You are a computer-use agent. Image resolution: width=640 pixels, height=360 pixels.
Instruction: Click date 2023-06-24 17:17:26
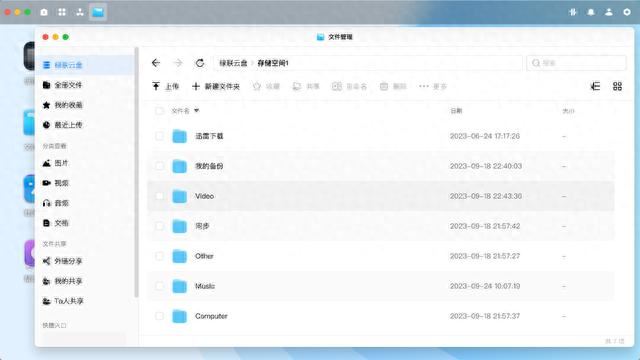click(x=485, y=136)
